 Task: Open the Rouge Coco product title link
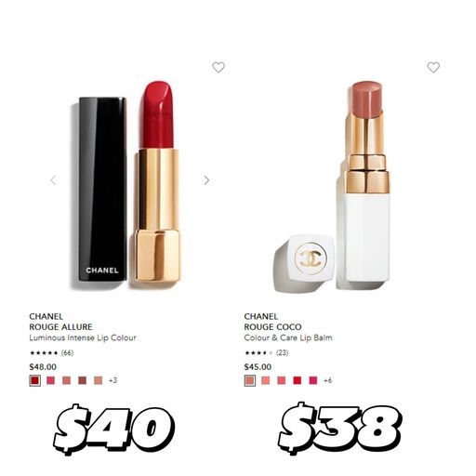(x=272, y=327)
